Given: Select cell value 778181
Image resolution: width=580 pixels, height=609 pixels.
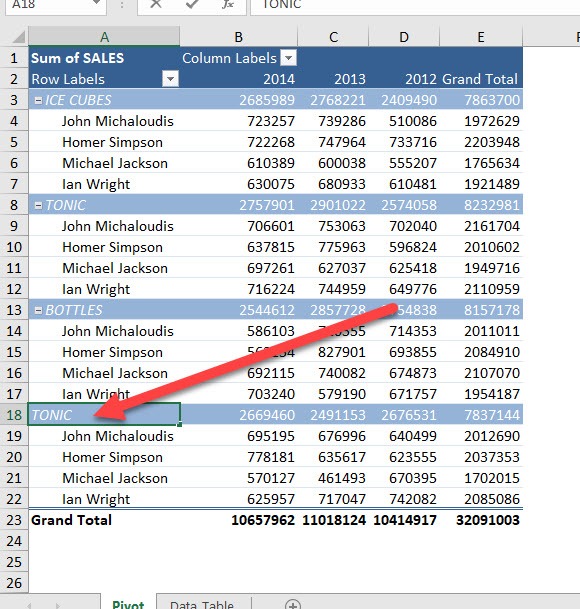Looking at the screenshot, I should [x=239, y=457].
